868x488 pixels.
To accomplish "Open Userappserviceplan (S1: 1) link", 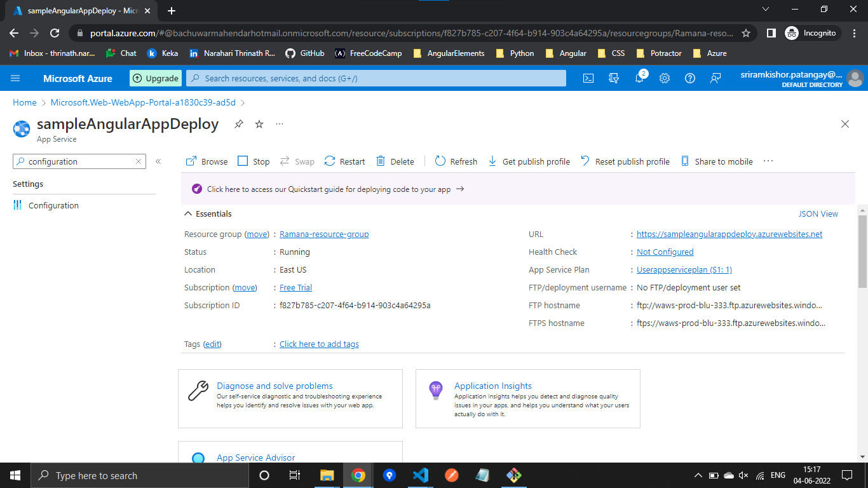I will (x=684, y=270).
